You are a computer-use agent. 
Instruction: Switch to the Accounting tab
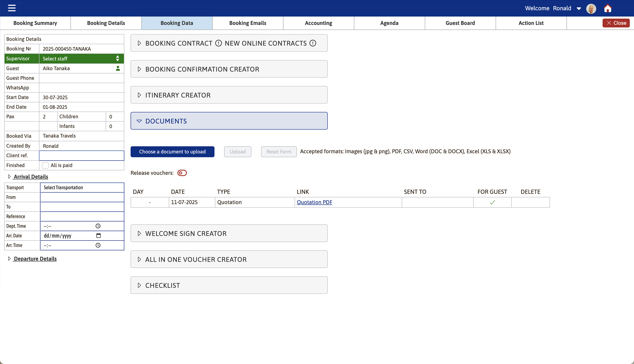click(318, 23)
